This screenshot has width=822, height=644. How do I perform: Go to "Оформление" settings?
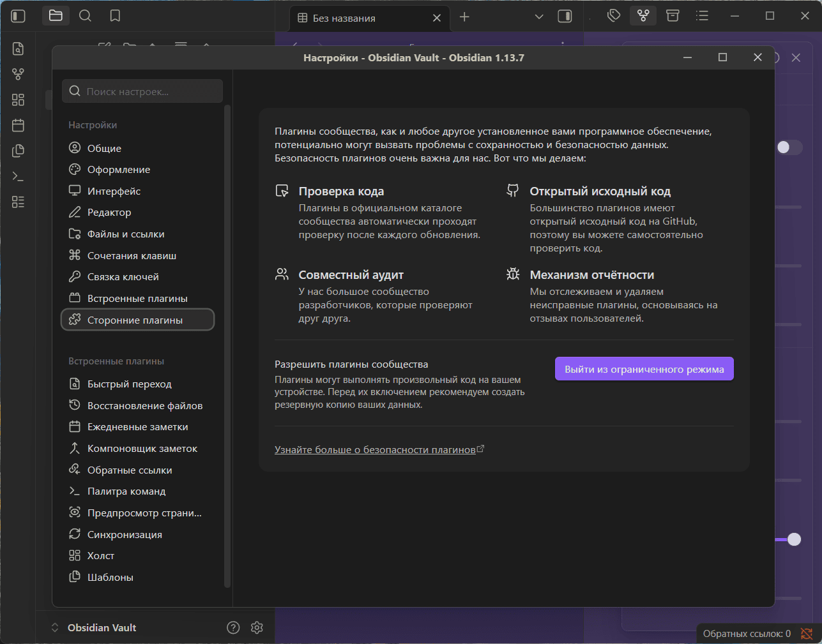(137, 170)
